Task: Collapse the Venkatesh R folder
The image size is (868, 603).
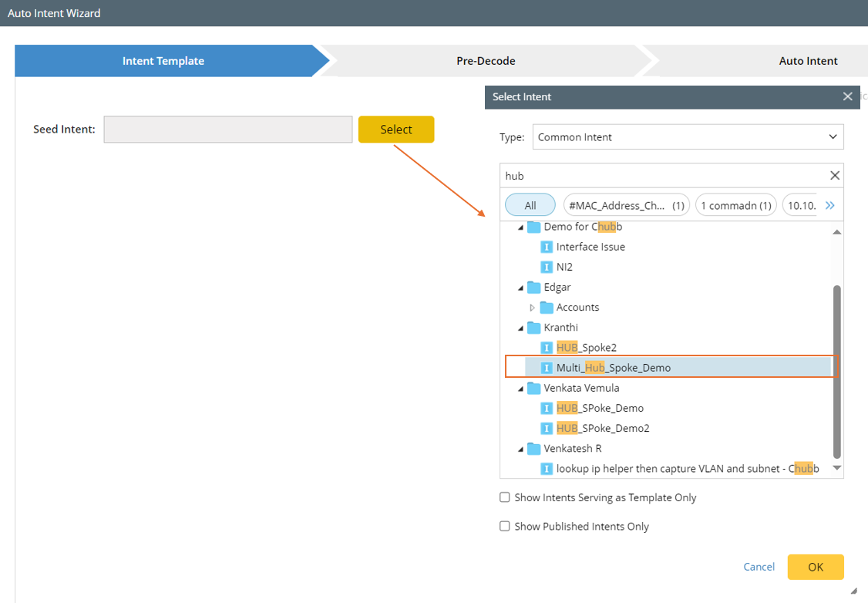Action: point(520,449)
